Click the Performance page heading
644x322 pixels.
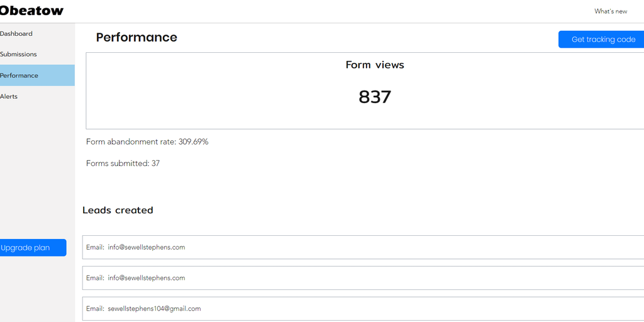tap(136, 38)
